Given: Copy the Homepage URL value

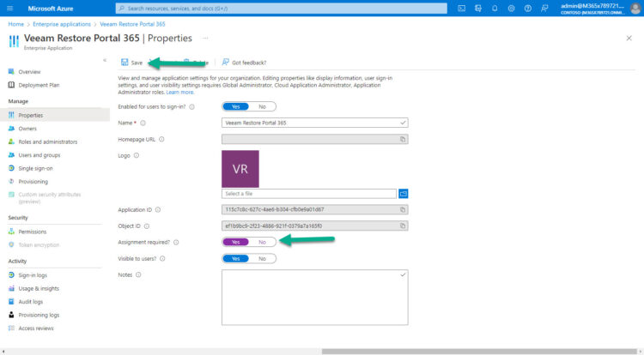Looking at the screenshot, I should tap(403, 140).
